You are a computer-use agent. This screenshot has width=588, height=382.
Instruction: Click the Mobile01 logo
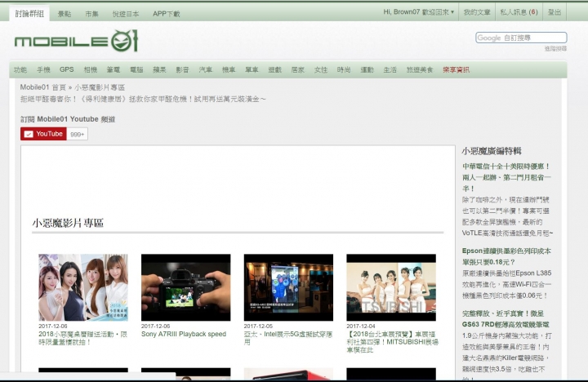point(76,41)
